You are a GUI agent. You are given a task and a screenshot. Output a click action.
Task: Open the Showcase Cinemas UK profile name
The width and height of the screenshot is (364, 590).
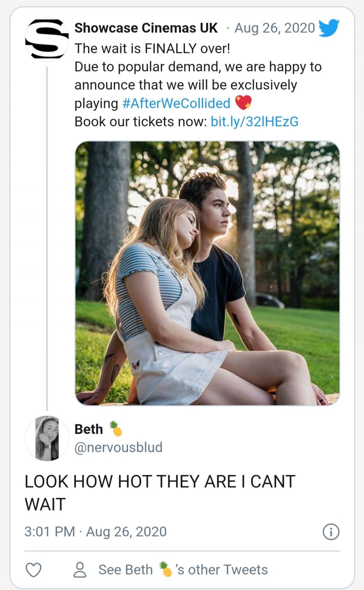coord(146,28)
